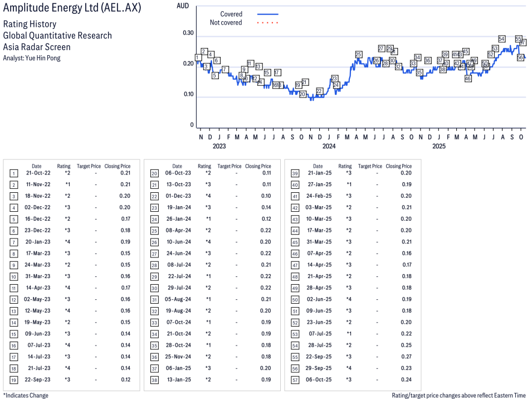This screenshot has height=399, width=532.
Task: Click chart marker 7 on the graph
Action: point(225,70)
